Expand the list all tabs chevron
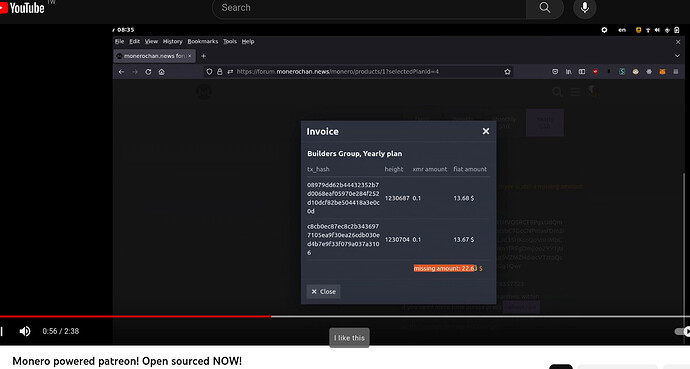This screenshot has height=369, width=690. coord(677,56)
